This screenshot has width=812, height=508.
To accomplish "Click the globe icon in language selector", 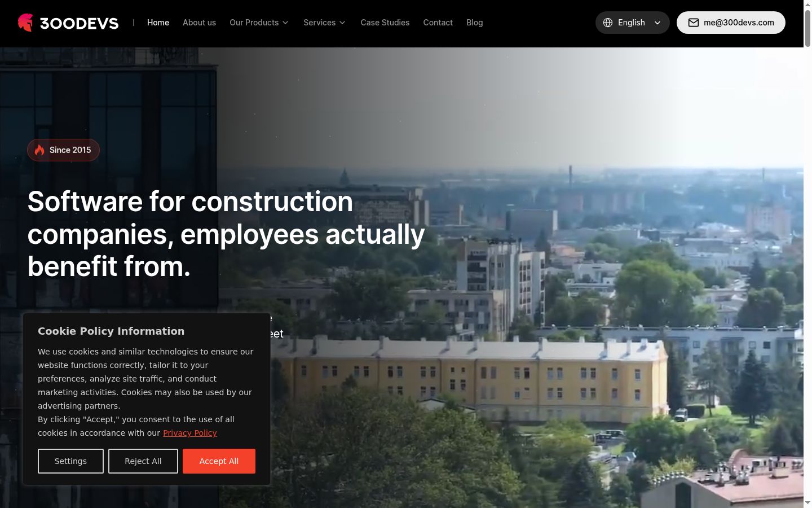I will point(608,23).
